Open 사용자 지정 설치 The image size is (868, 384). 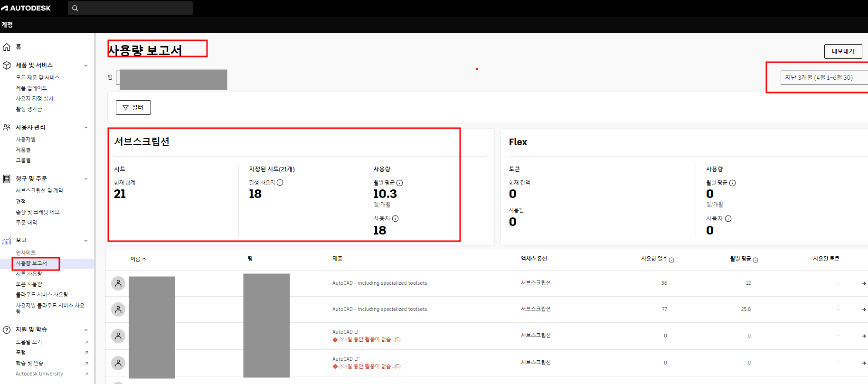pyautogui.click(x=34, y=98)
